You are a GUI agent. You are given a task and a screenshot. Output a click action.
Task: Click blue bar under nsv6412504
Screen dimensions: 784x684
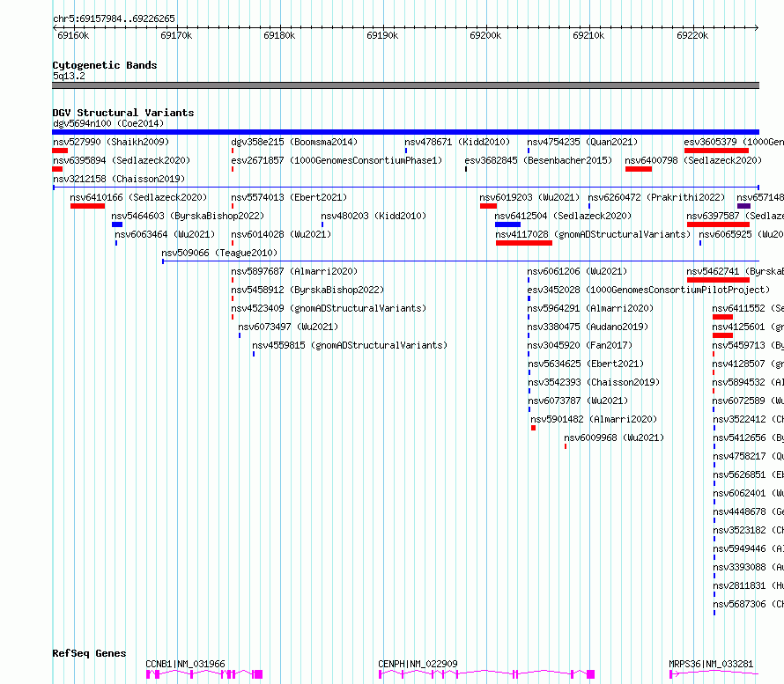[507, 224]
